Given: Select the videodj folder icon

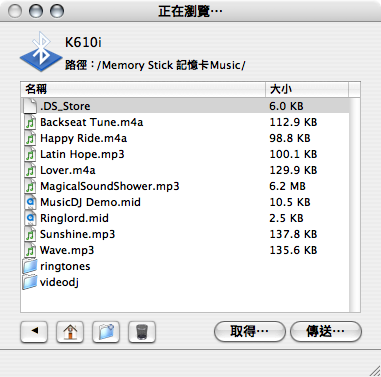Looking at the screenshot, I should tap(30, 282).
